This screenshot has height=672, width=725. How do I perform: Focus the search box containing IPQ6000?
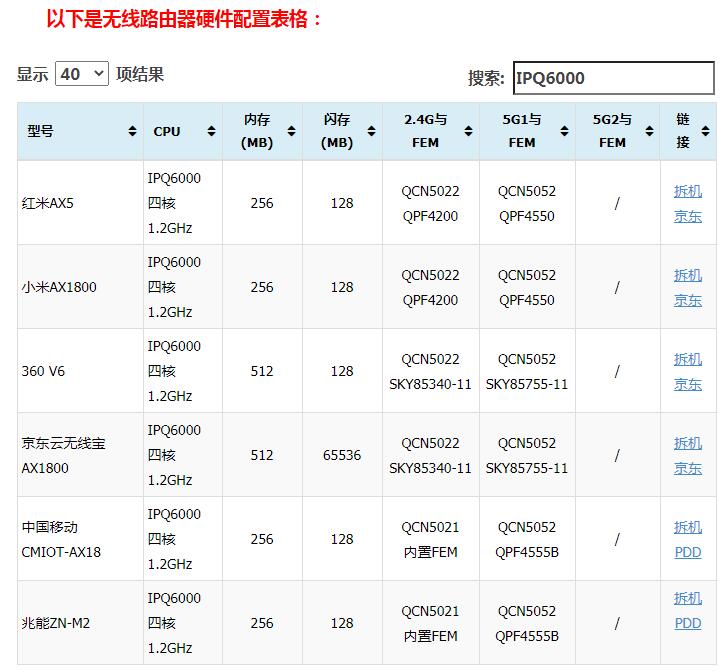(614, 78)
